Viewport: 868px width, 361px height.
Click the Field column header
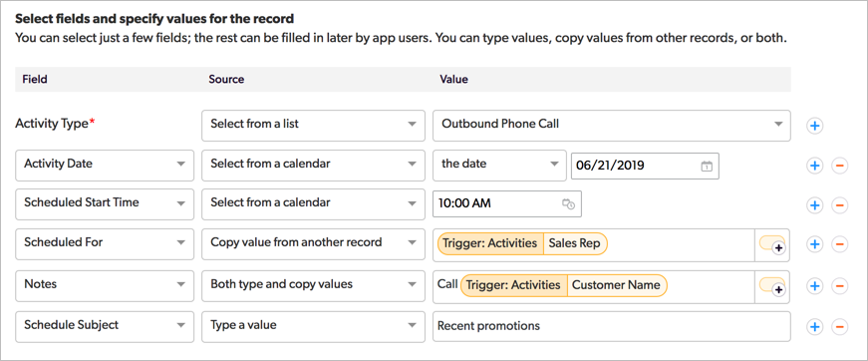point(34,79)
